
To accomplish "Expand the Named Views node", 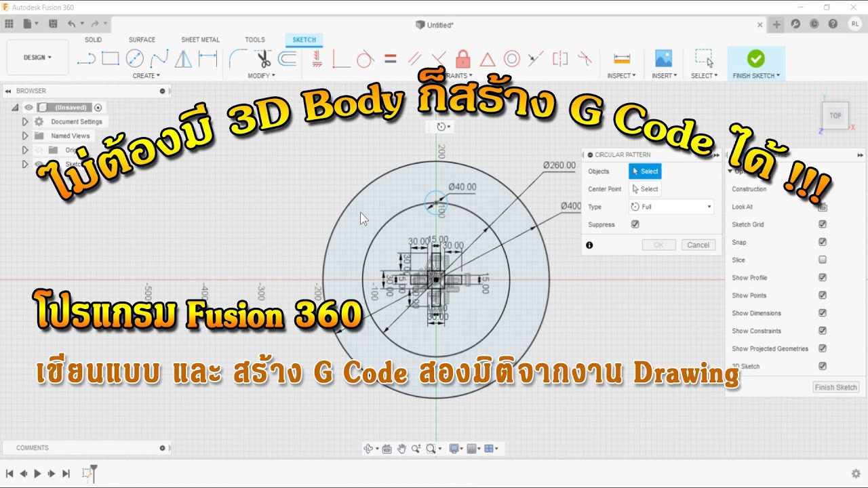I will point(25,136).
